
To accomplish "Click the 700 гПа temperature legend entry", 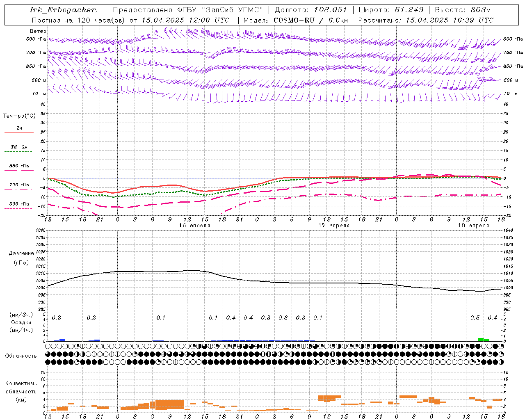I will 19,185.
